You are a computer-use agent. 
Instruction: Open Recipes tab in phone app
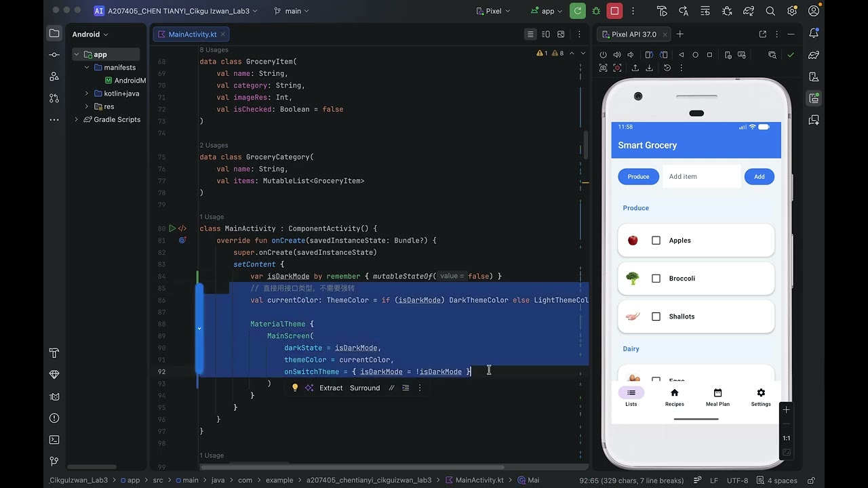(674, 397)
